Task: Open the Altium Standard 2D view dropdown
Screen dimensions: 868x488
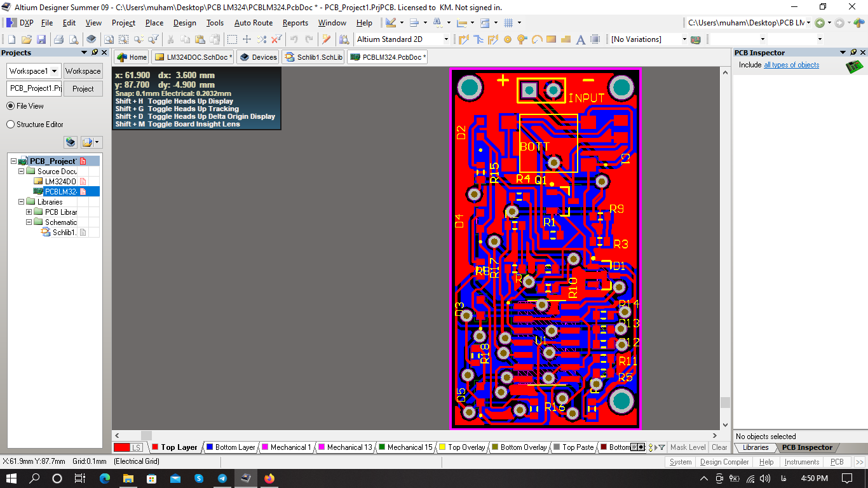Action: [x=445, y=39]
